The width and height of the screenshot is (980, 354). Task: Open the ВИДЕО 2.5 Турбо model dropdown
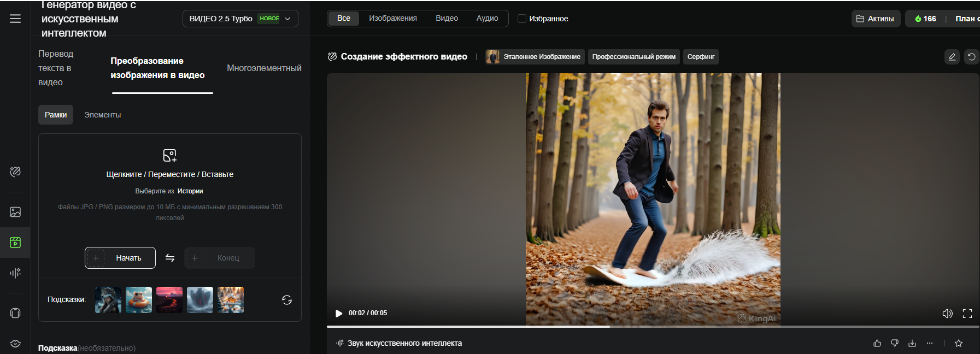[240, 19]
